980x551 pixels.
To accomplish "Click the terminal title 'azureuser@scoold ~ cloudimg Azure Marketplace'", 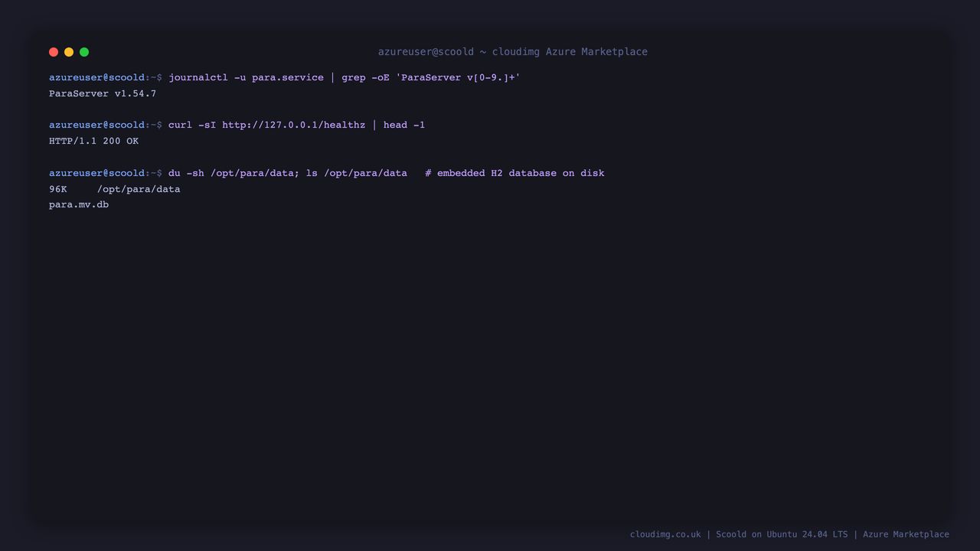I will pyautogui.click(x=513, y=52).
